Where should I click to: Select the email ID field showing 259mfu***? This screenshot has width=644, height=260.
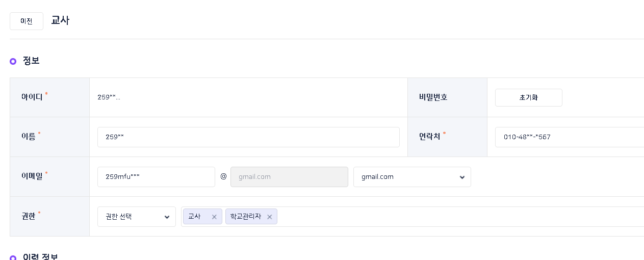[156, 177]
